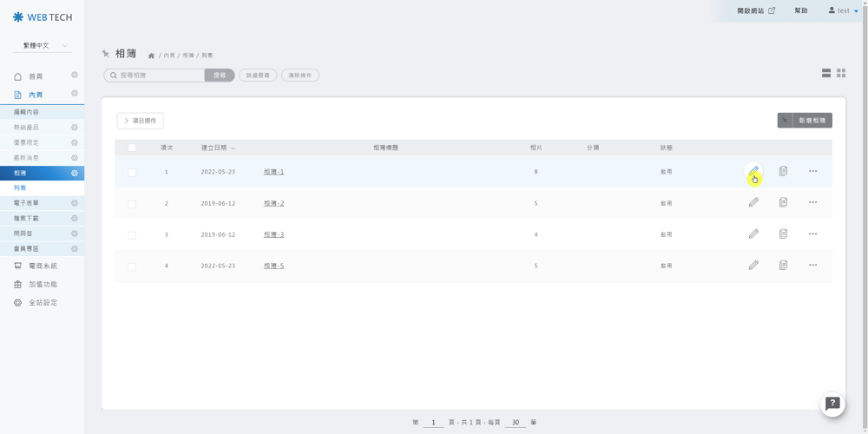Screen dimensions: 868x434
Task: Open the 相簿-2 album link
Action: (x=273, y=203)
